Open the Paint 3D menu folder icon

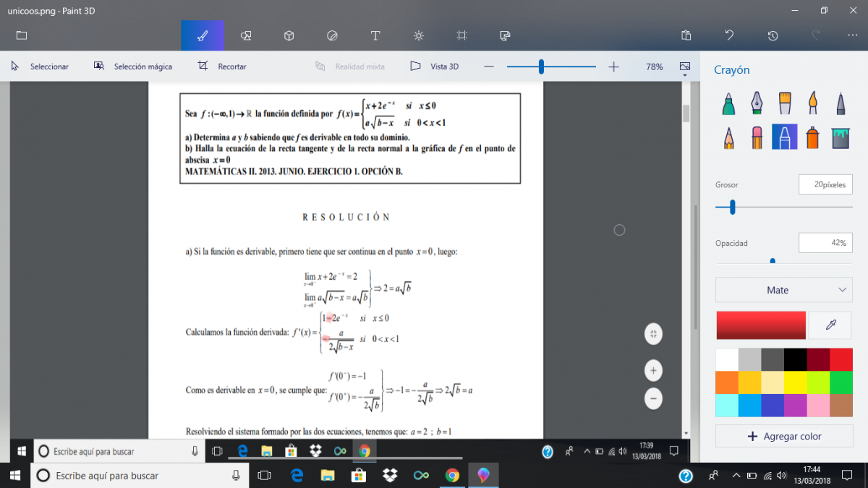pyautogui.click(x=22, y=35)
